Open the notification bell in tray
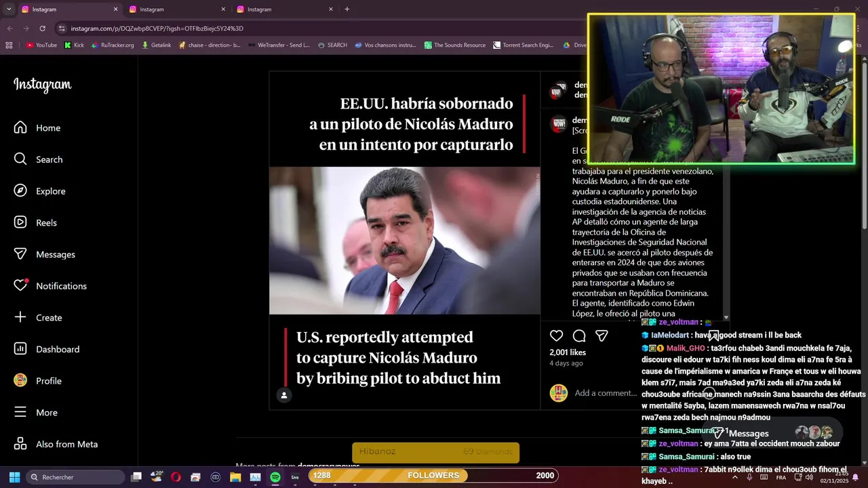Viewport: 868px width, 488px height. [x=856, y=477]
